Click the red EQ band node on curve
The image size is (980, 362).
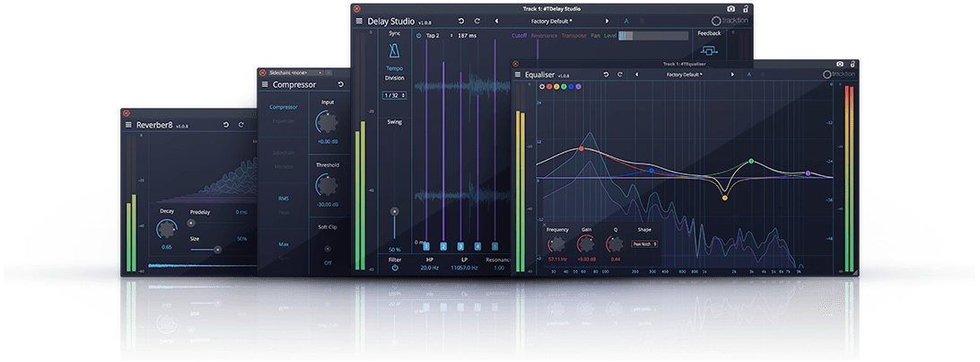(582, 148)
